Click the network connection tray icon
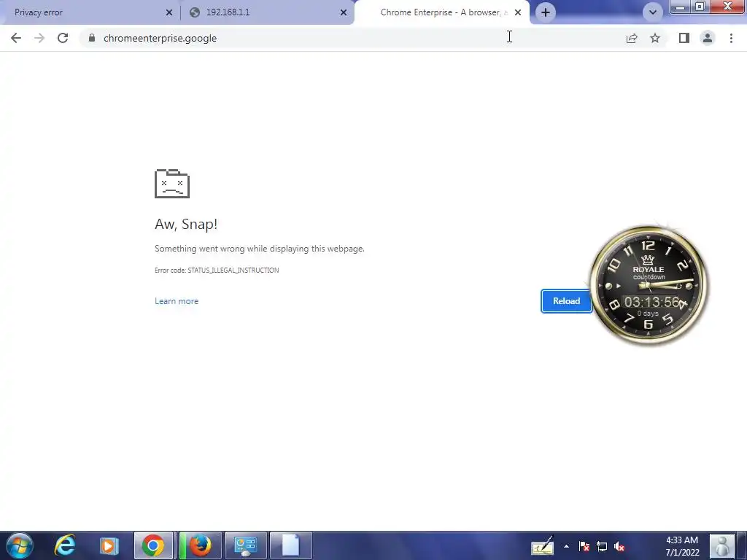Image resolution: width=747 pixels, height=560 pixels. 602,547
